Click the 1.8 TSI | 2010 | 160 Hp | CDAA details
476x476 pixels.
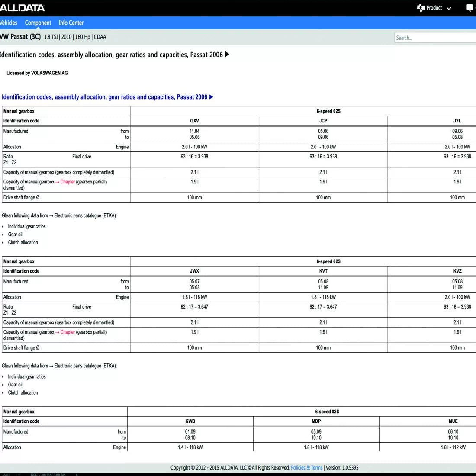coord(75,37)
